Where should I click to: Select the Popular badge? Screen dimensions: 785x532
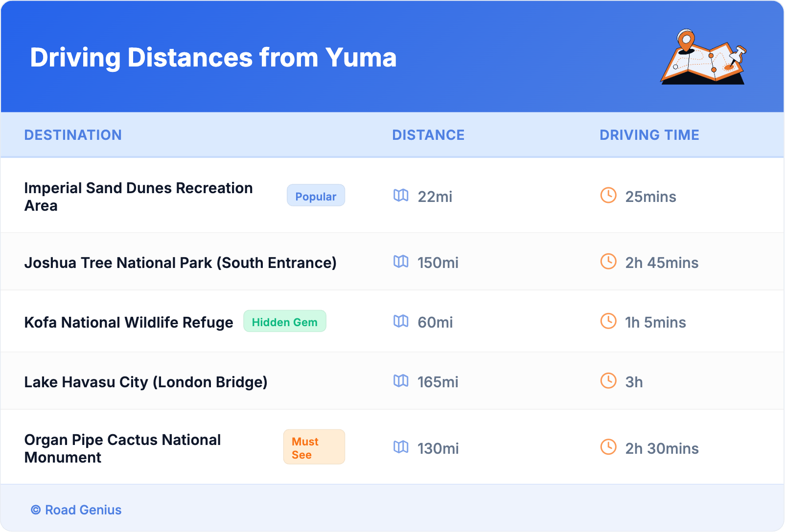point(316,196)
